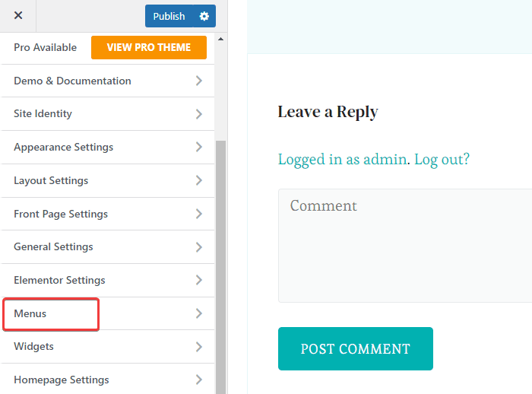Open the Widgets panel
The height and width of the screenshot is (394, 532).
(x=33, y=346)
